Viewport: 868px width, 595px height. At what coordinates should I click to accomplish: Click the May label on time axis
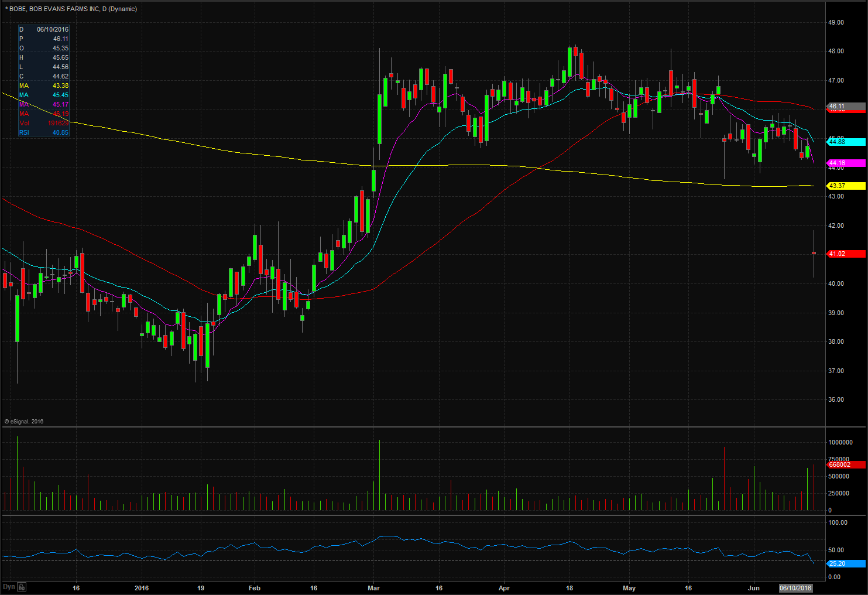(629, 588)
